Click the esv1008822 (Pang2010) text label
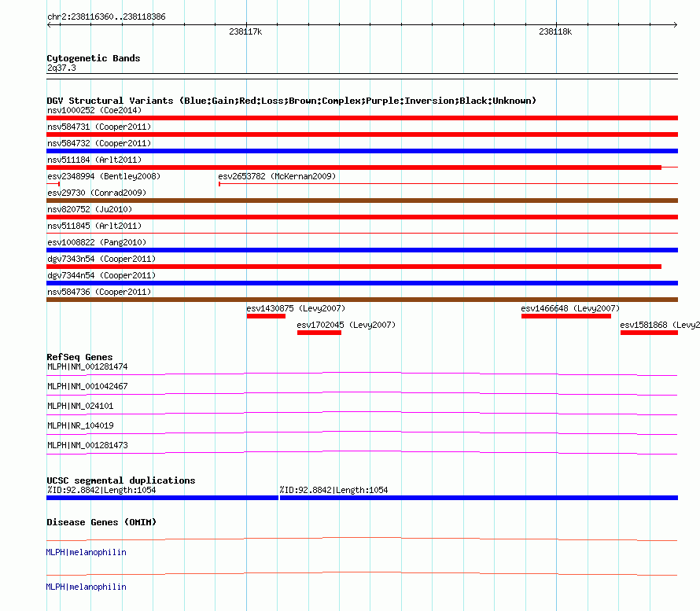Screen dimensions: 700x611 97,242
